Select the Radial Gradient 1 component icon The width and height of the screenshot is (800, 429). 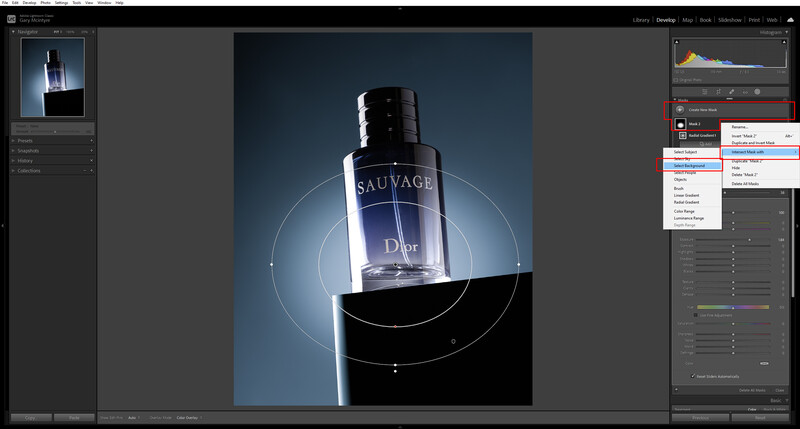[683, 136]
